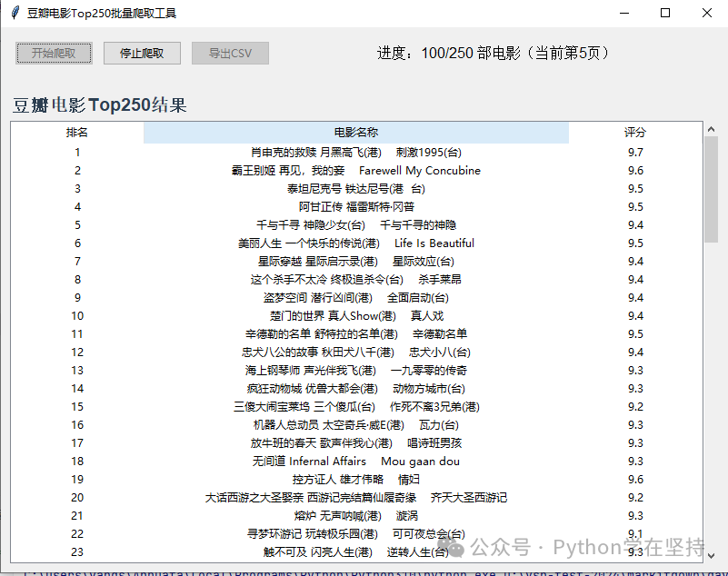Select the 辛德勒的名单 row
The image size is (728, 576).
[x=356, y=333]
